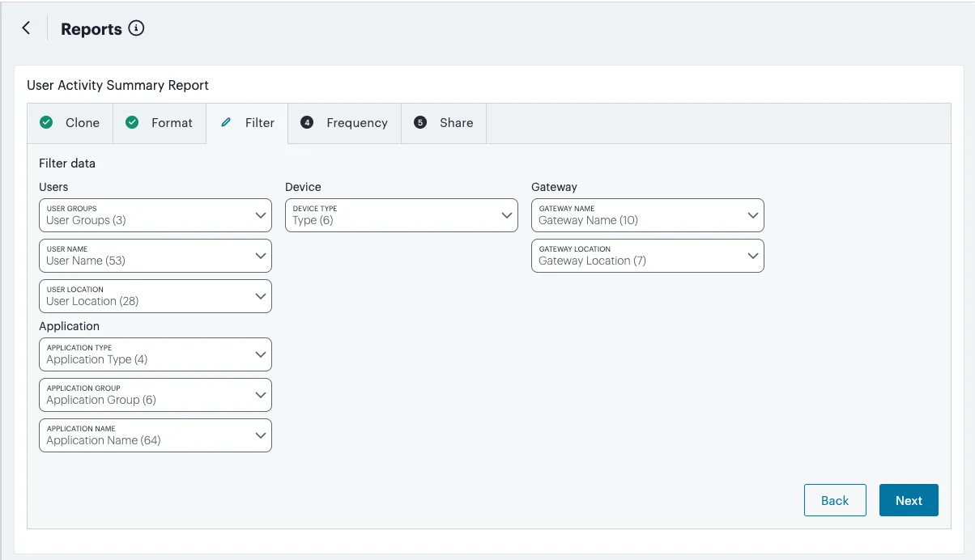This screenshot has width=975, height=560.
Task: Open the Share tab
Action: click(444, 123)
